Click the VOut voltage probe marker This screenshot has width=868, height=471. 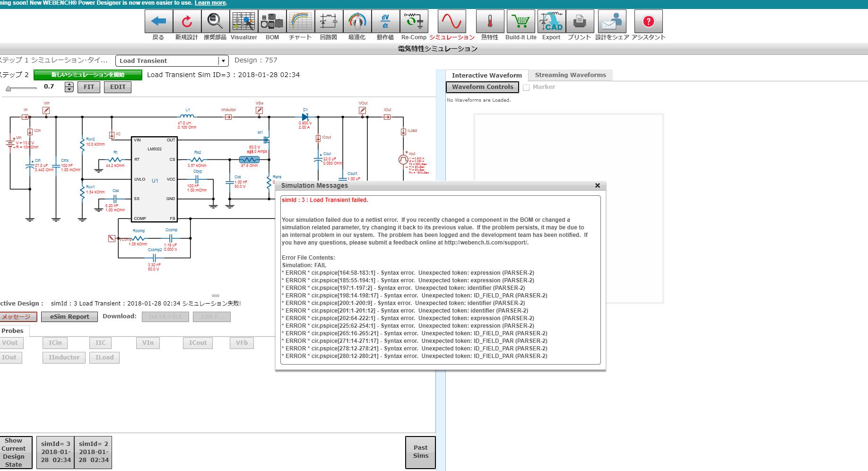[363, 110]
